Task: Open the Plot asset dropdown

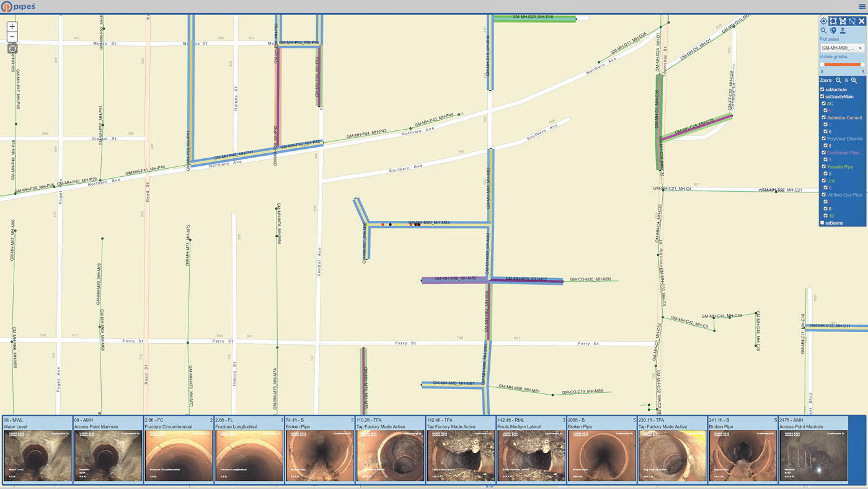Action: [x=842, y=48]
